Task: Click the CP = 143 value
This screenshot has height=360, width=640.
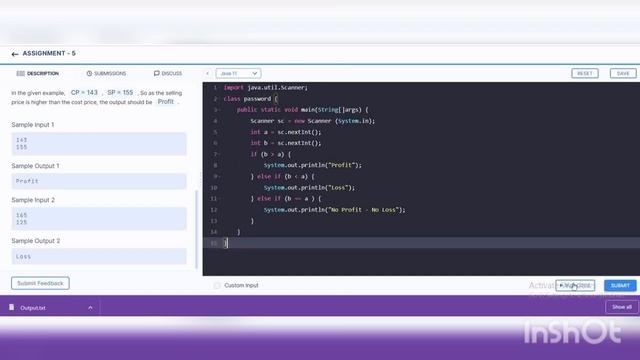Action: (x=84, y=93)
